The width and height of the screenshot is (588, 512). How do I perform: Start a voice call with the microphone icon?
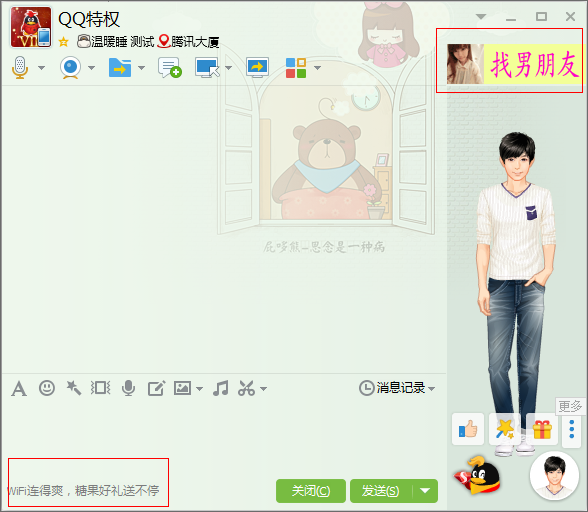[20, 68]
